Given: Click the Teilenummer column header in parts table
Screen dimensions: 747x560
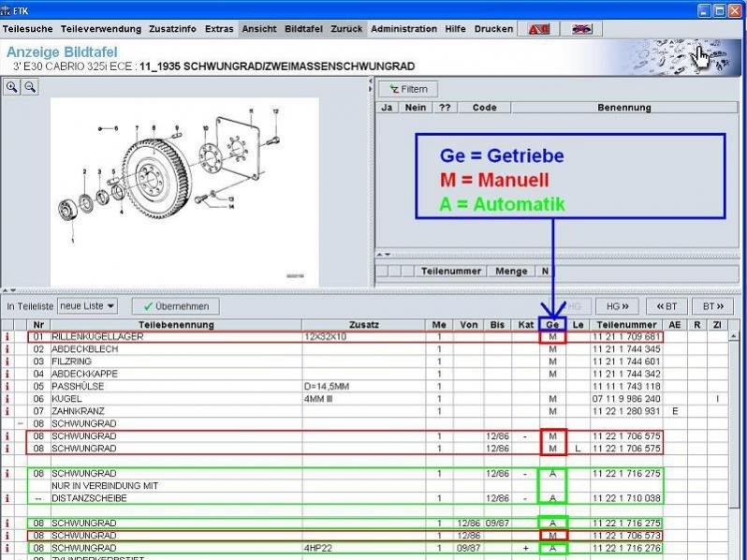Looking at the screenshot, I should (625, 325).
